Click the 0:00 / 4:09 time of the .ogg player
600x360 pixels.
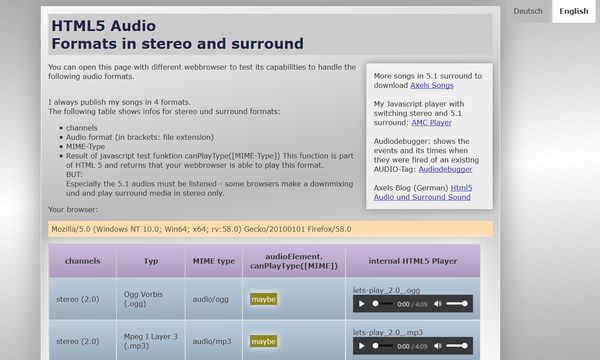pos(412,305)
